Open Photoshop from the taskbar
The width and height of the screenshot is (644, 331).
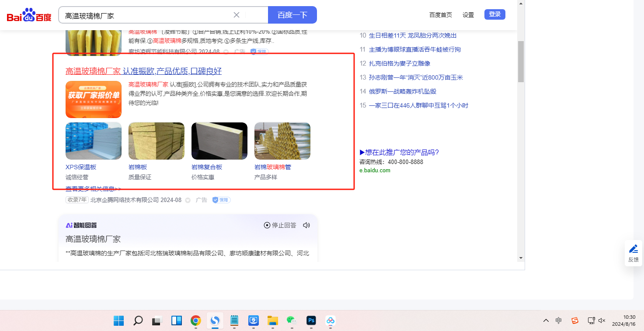pyautogui.click(x=311, y=321)
